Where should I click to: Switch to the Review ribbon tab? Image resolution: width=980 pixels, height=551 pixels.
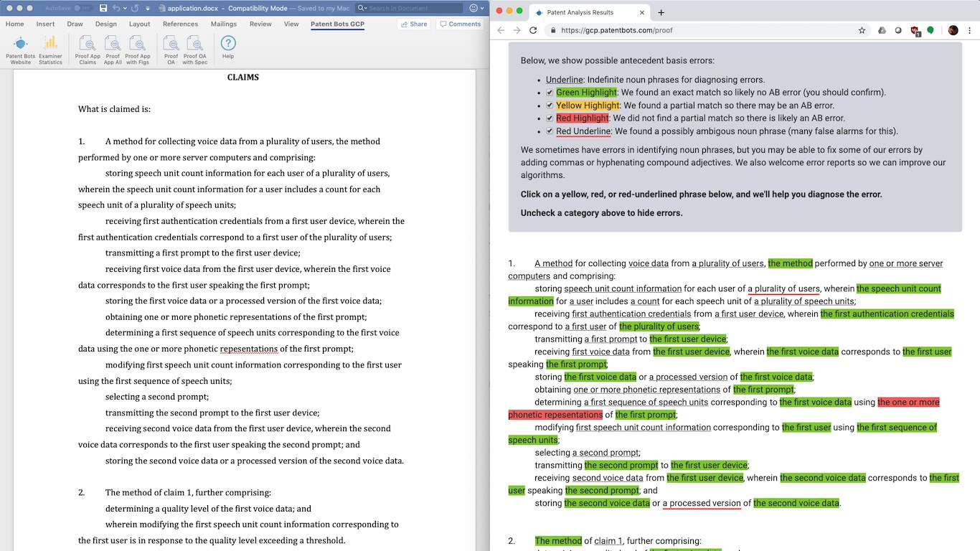tap(260, 24)
